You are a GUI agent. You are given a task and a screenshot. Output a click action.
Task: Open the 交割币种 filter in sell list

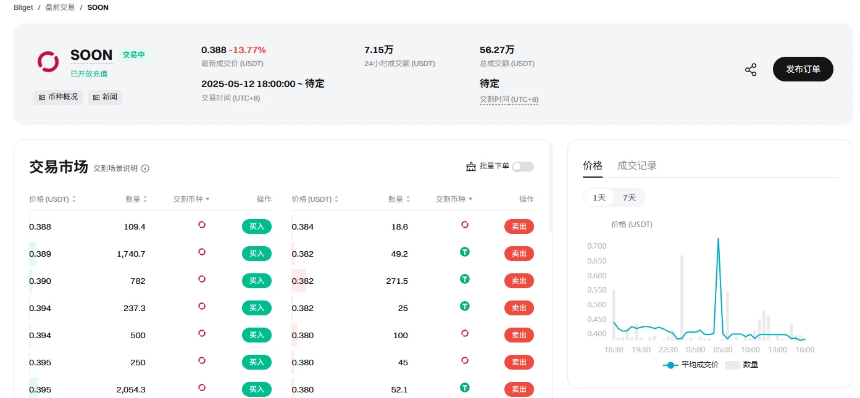pos(455,200)
